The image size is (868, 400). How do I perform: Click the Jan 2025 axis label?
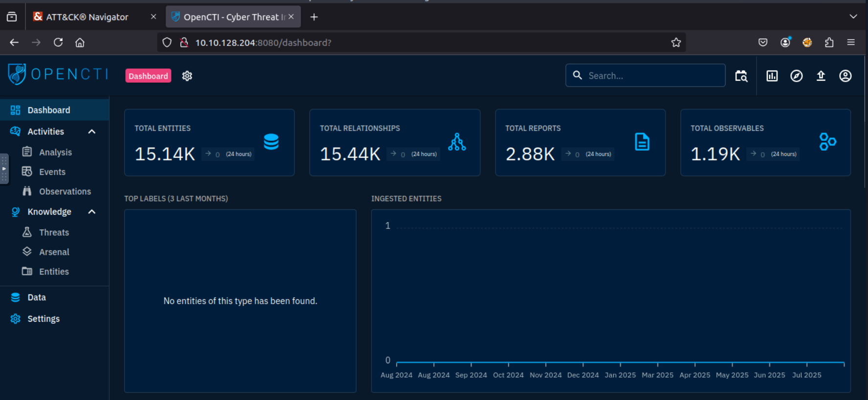[x=620, y=375]
